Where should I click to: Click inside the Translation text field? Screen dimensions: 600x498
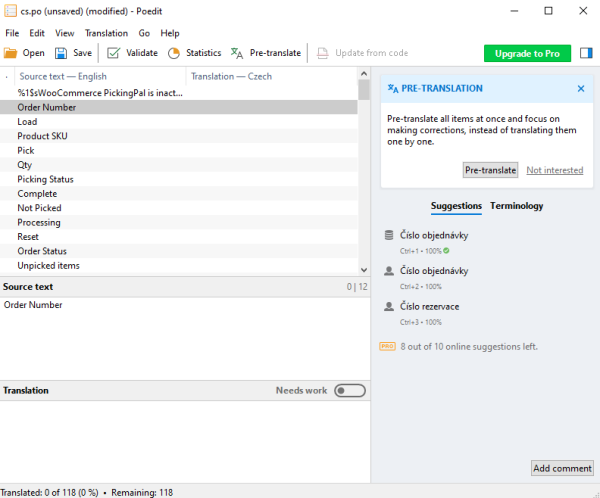(x=185, y=440)
